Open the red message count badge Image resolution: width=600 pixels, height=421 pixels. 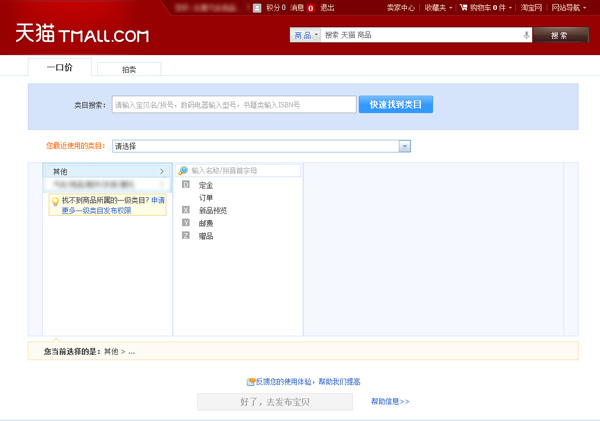311,8
